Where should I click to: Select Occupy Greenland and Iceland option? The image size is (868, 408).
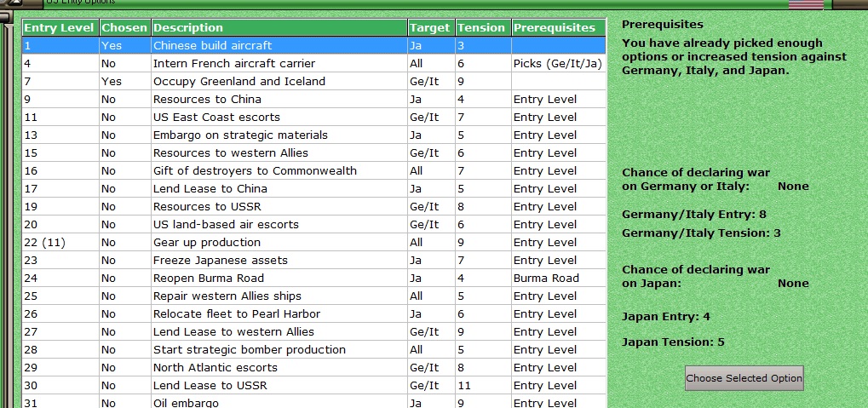click(x=313, y=82)
